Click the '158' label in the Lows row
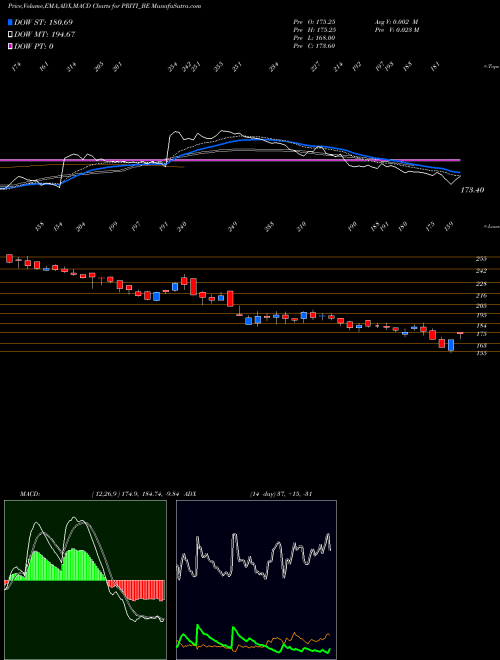 point(40,227)
